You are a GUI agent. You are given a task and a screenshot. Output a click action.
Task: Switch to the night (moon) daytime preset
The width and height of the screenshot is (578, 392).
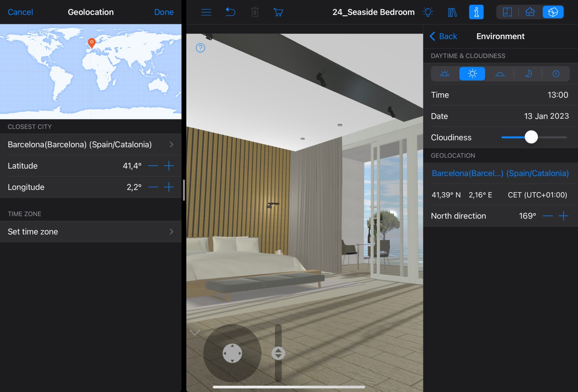pyautogui.click(x=528, y=73)
